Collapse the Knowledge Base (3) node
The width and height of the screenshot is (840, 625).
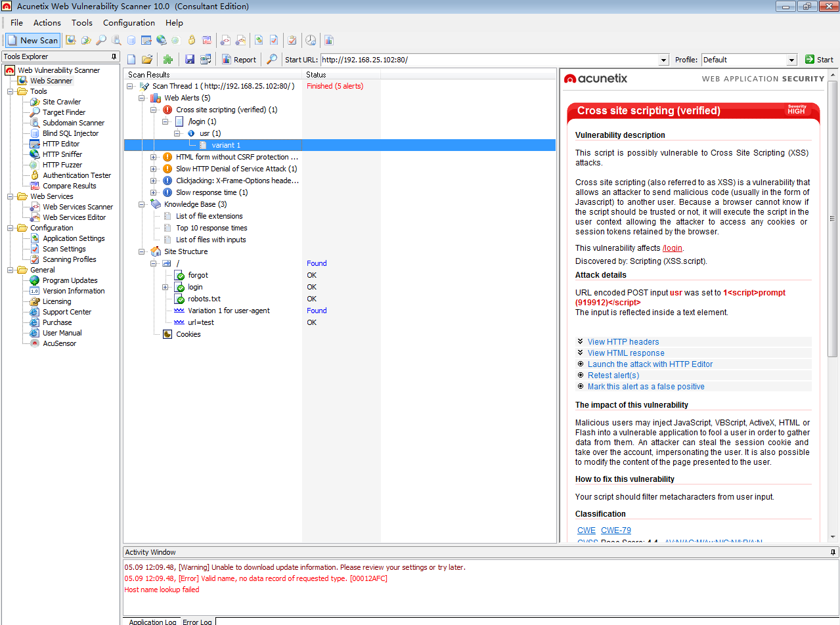point(142,204)
